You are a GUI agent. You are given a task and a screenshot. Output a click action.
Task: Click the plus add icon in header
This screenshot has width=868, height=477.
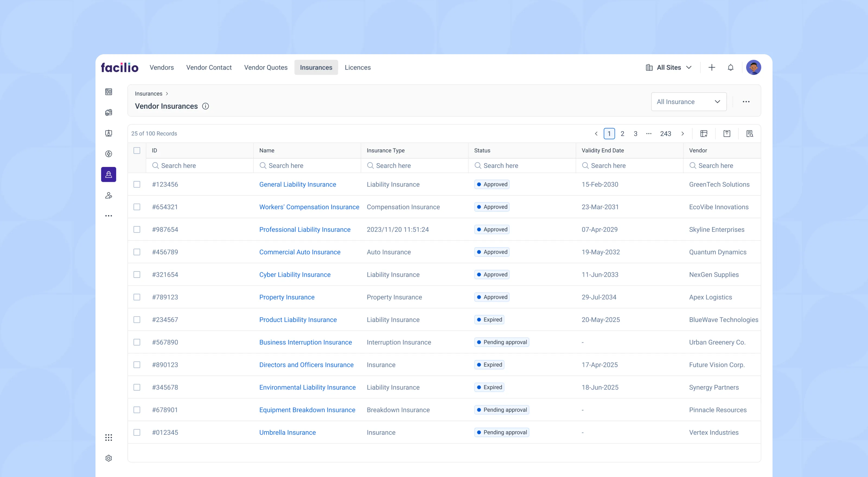coord(711,67)
